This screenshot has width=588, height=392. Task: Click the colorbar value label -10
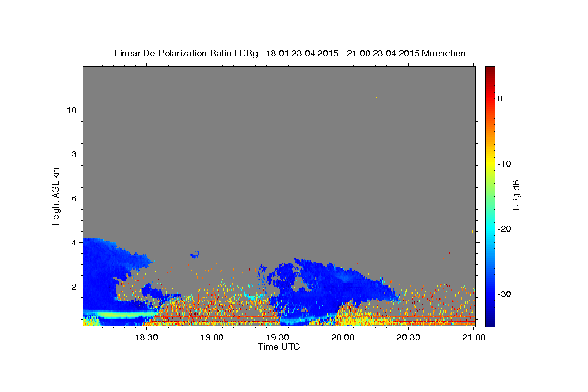505,164
